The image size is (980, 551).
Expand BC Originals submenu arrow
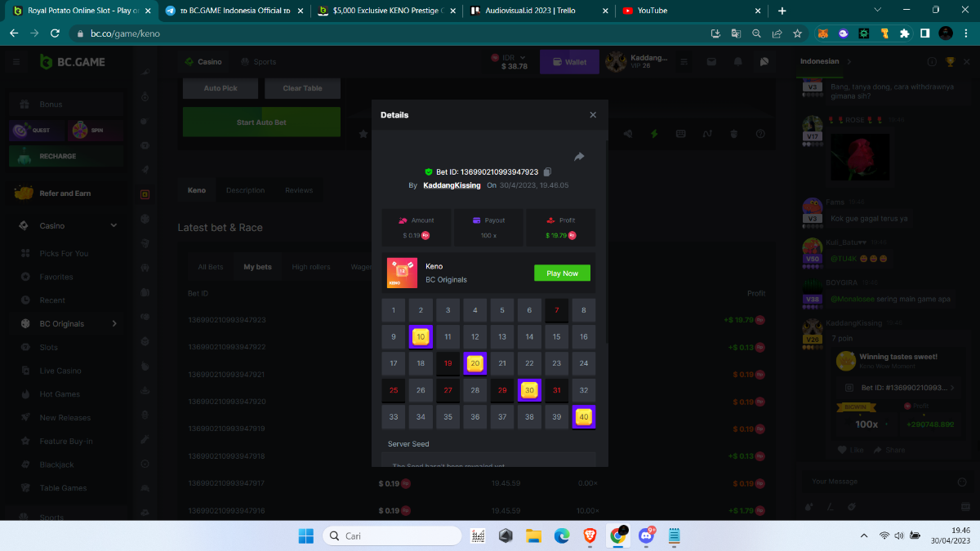(x=114, y=324)
